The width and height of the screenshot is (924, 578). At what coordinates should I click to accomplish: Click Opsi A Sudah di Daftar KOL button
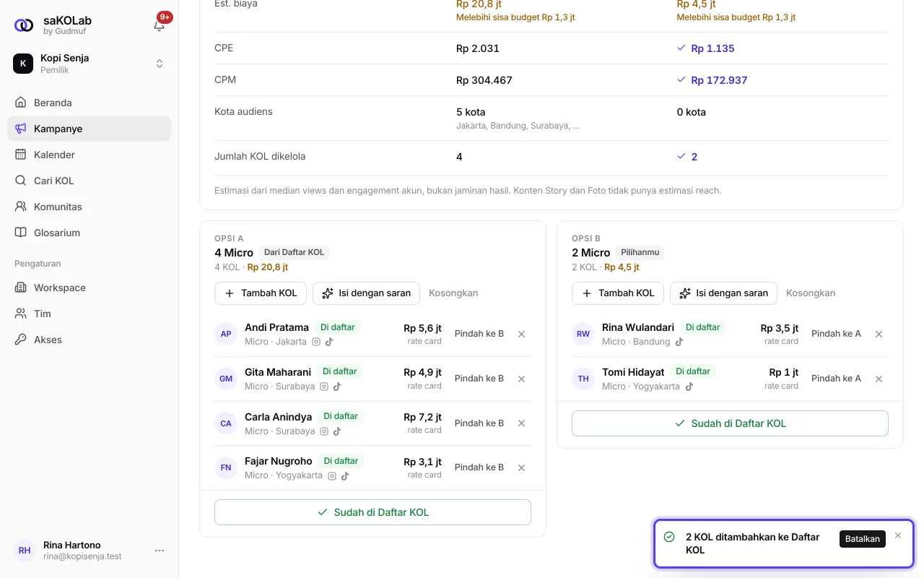(x=372, y=512)
